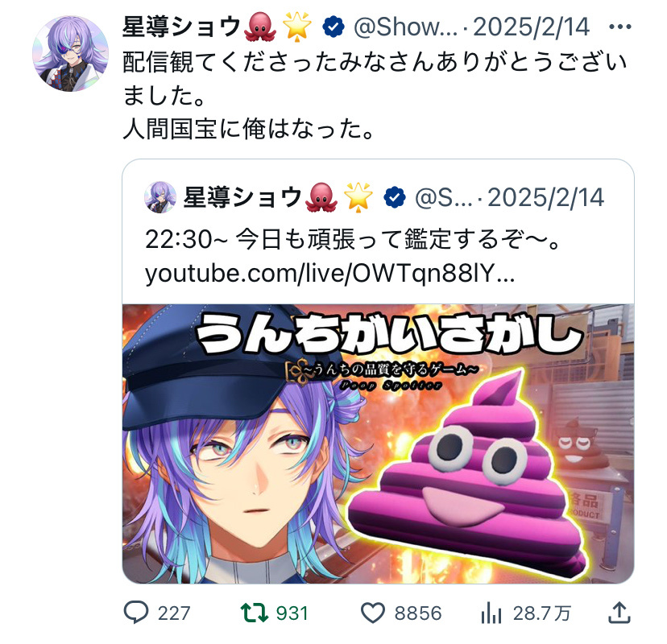Screen dimensions: 667x644
Task: Click the quoted post's @S... handle
Action: click(443, 198)
